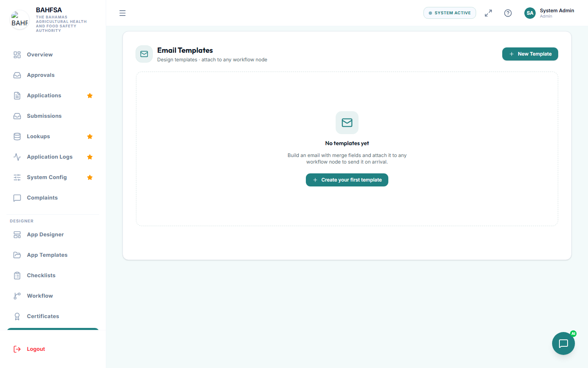Viewport: 588px width, 368px height.
Task: Open App Designer under Designer
Action: coord(53,235)
